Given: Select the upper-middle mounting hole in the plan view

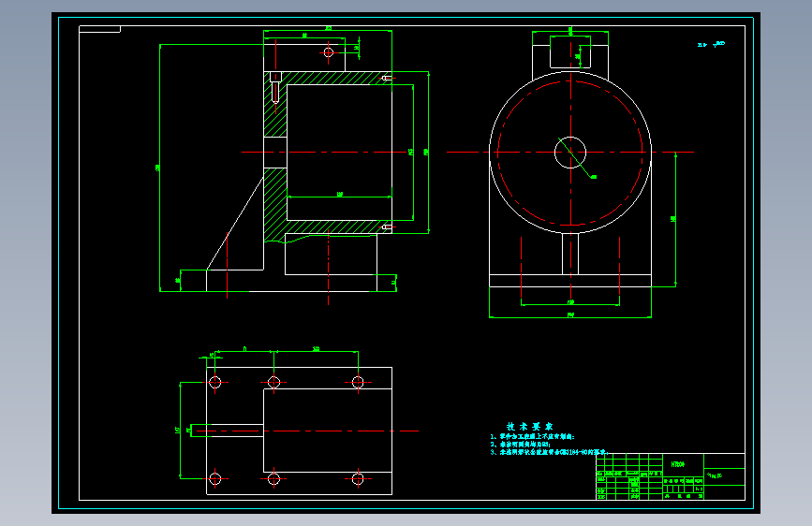Looking at the screenshot, I should pyautogui.click(x=274, y=383).
